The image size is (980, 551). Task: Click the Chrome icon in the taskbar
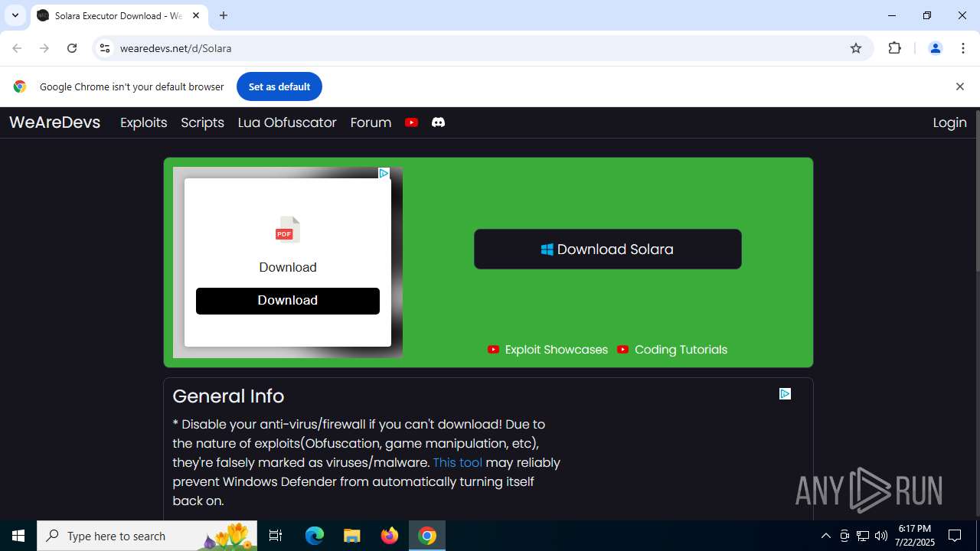pyautogui.click(x=427, y=536)
